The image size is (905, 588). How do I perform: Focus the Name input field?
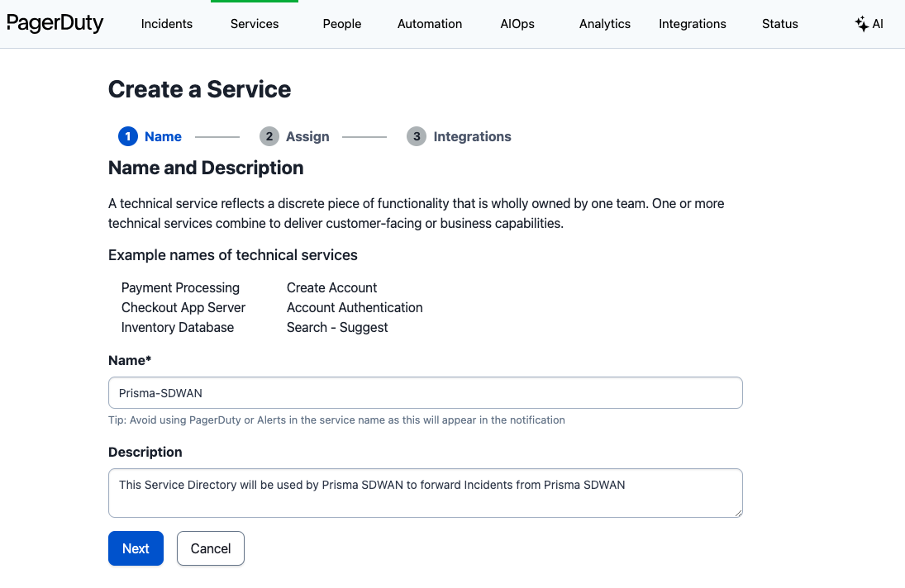coord(426,393)
